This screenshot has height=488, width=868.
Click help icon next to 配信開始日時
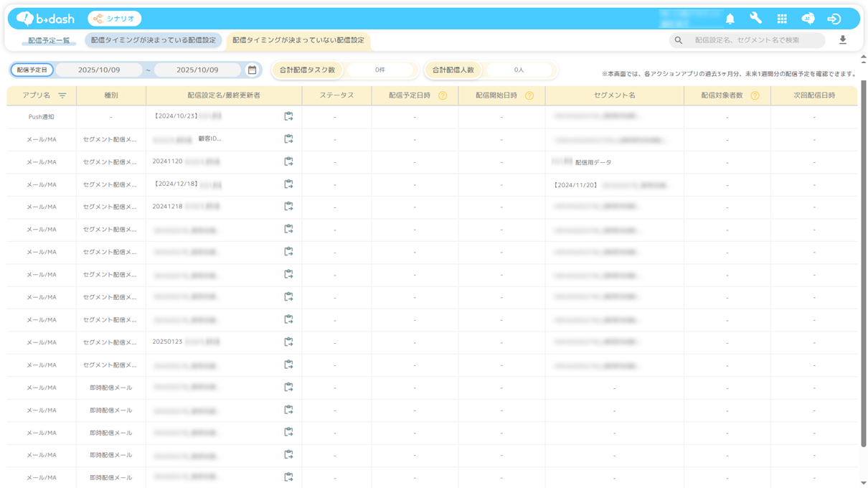click(x=529, y=95)
